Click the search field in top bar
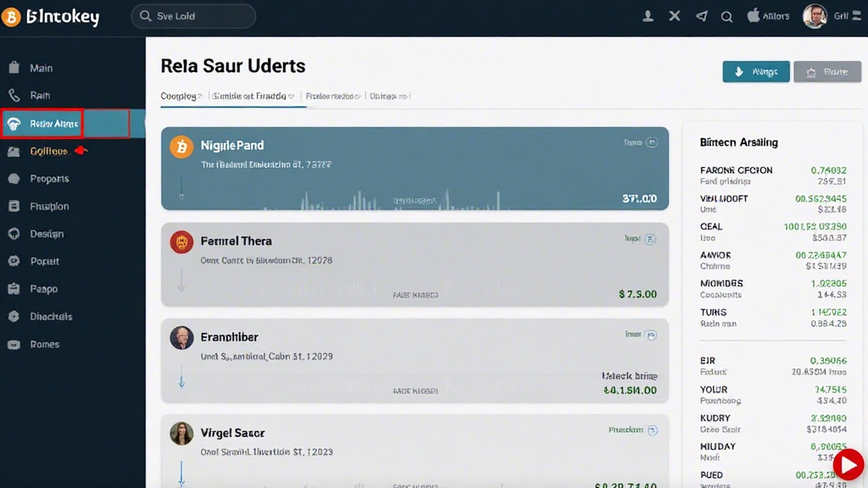Image resolution: width=868 pixels, height=488 pixels. click(193, 16)
